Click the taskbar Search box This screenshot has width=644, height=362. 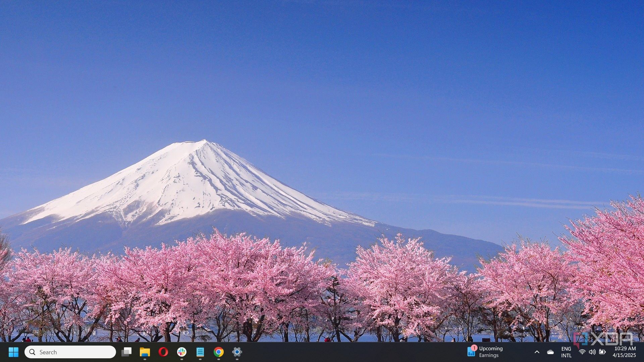(70, 352)
